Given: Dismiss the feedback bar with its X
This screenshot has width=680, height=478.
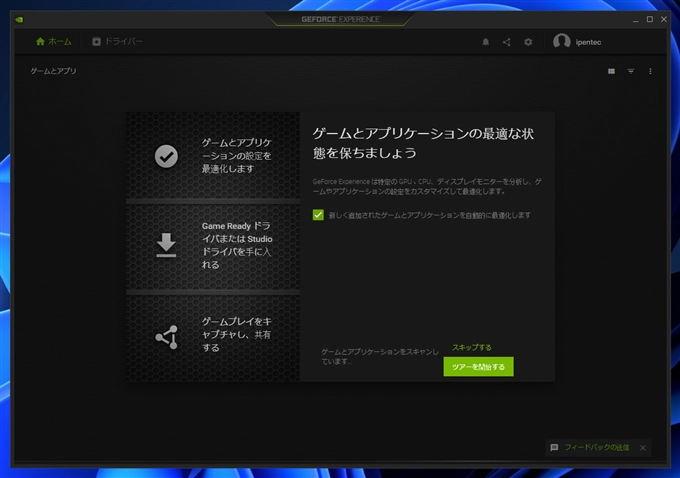Looking at the screenshot, I should pos(643,448).
